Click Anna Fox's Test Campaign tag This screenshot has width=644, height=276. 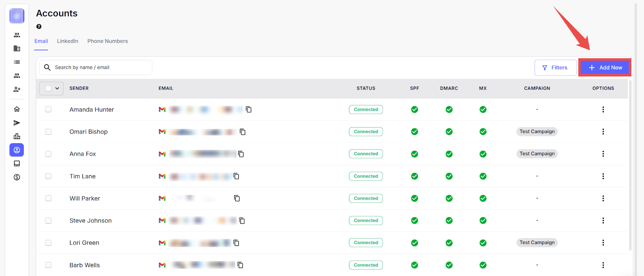[x=537, y=154]
